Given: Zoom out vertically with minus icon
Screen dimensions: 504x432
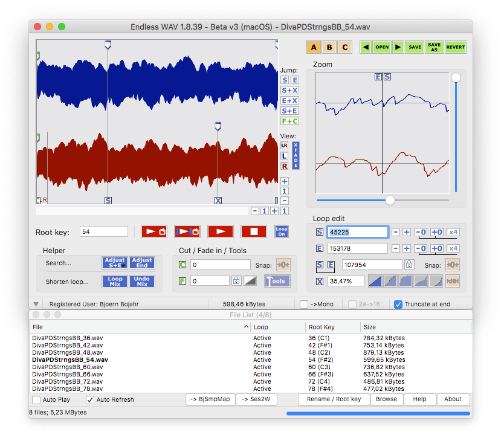Looking at the screenshot, I should (x=285, y=201).
